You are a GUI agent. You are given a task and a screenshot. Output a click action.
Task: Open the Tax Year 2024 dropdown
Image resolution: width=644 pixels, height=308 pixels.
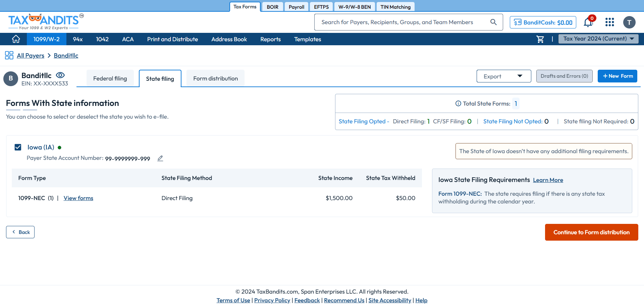pyautogui.click(x=598, y=39)
